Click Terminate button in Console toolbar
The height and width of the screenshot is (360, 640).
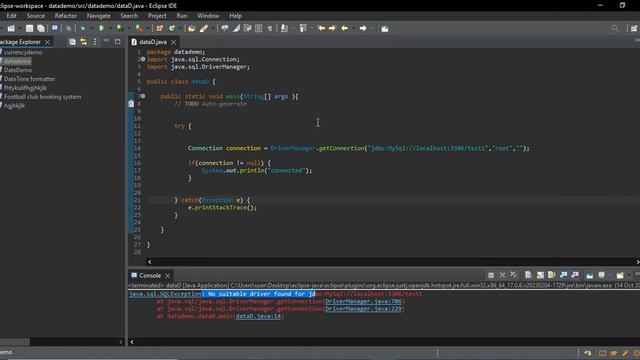point(491,276)
